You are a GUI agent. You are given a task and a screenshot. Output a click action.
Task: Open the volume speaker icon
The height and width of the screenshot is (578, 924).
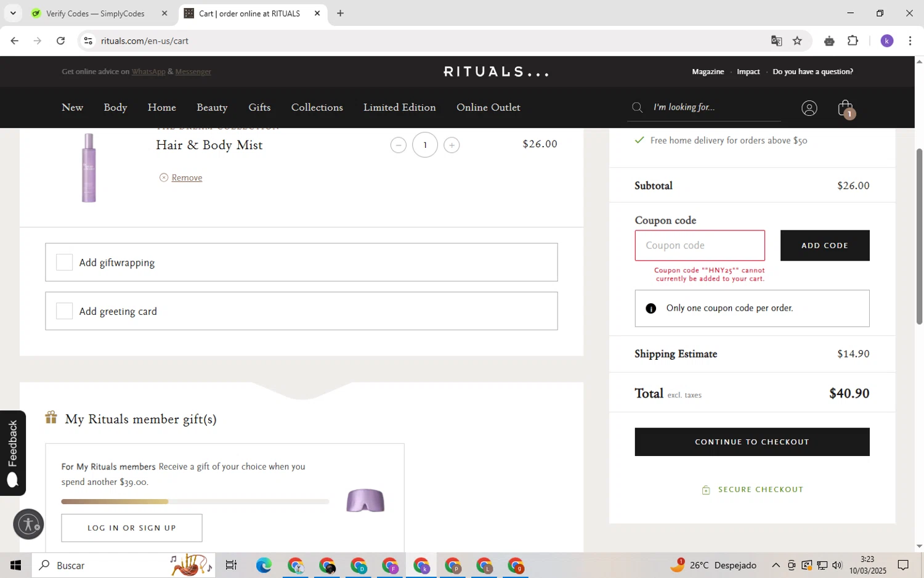coord(837,565)
